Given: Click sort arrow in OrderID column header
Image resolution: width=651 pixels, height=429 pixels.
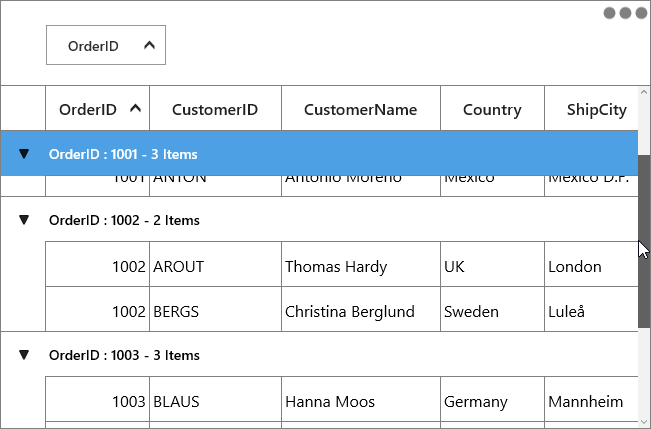Looking at the screenshot, I should (135, 109).
